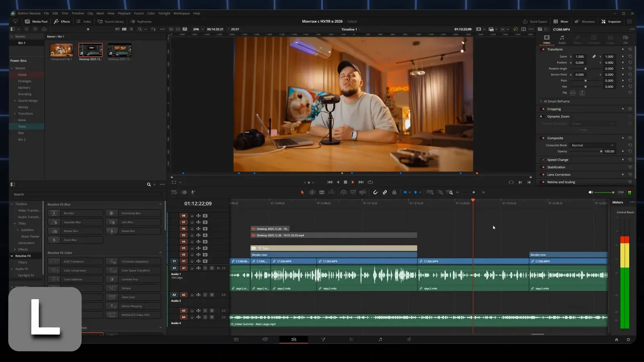Solo the Audio 1 track
644x362 pixels.
tap(205, 268)
